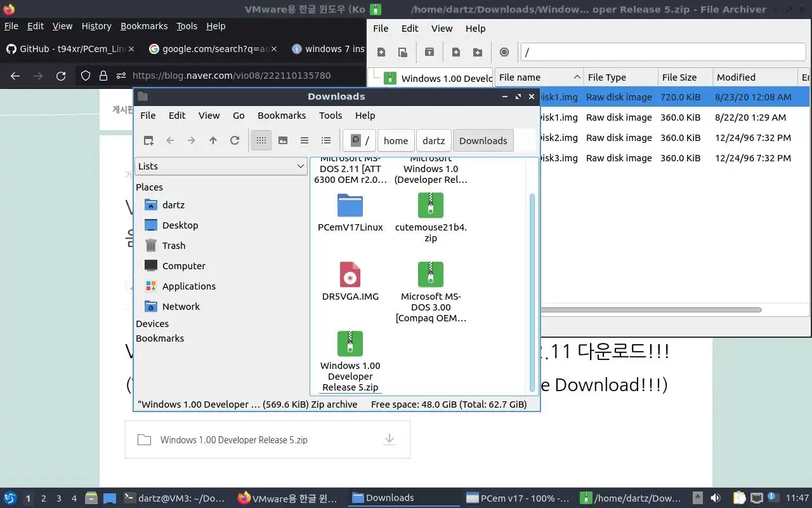This screenshot has width=812, height=508.
Task: Click stop icon in File Archiver toolbar
Action: point(504,52)
